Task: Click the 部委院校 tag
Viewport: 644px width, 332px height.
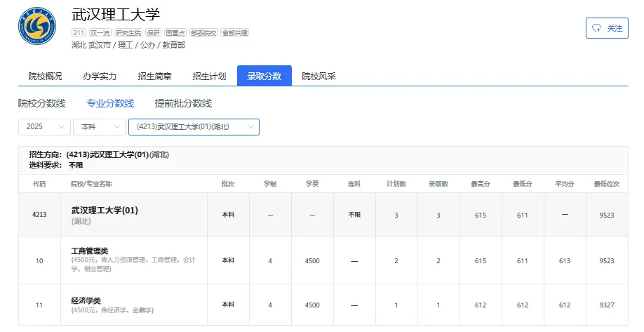Action: tap(203, 32)
